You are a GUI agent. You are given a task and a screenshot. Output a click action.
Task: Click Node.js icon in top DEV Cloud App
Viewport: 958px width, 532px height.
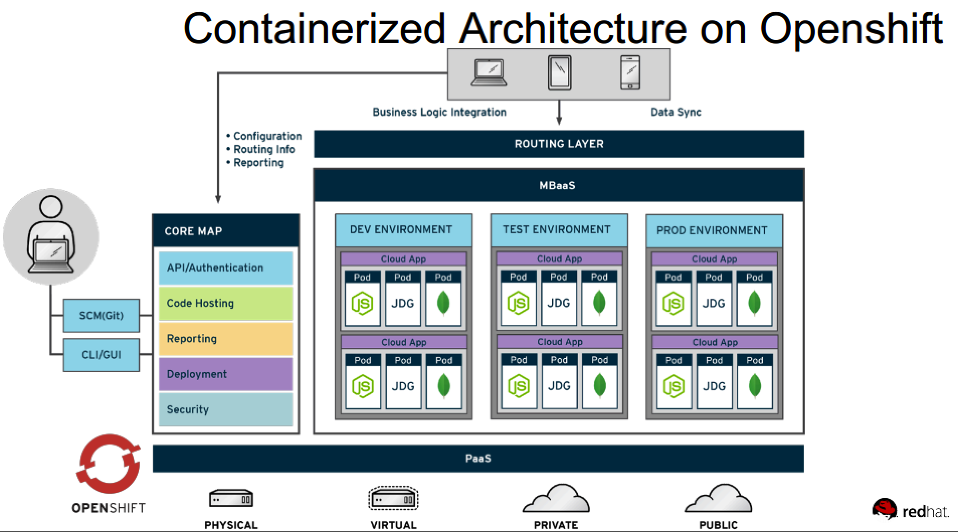click(362, 303)
